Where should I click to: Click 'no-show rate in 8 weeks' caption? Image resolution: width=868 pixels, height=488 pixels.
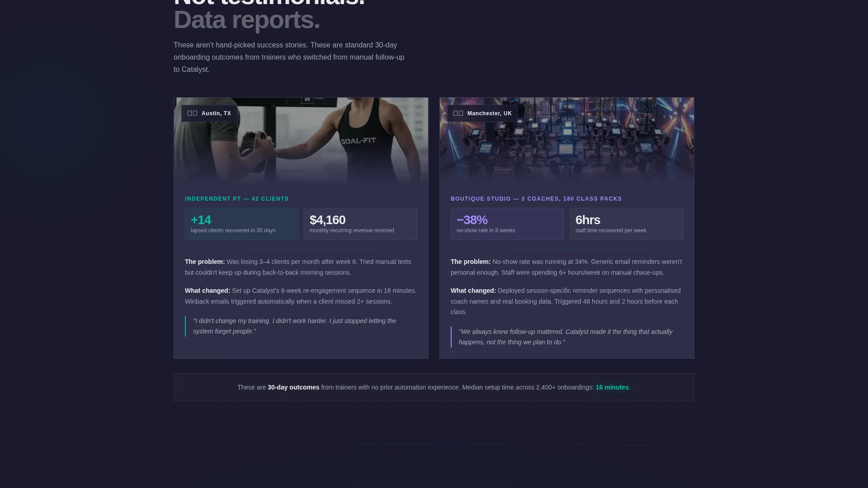[486, 230]
